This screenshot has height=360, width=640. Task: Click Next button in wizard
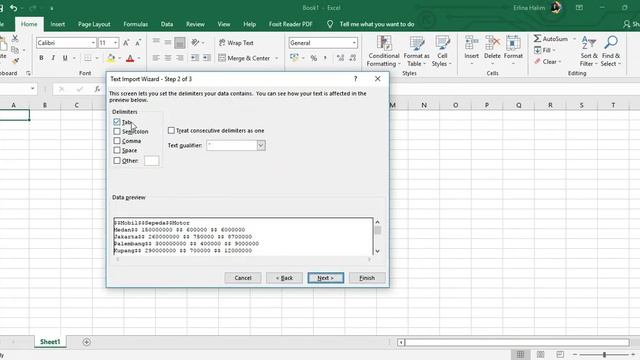326,278
